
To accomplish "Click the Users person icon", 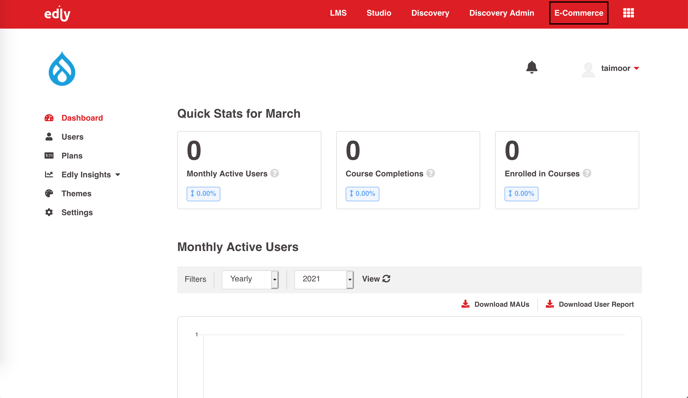I will point(49,136).
